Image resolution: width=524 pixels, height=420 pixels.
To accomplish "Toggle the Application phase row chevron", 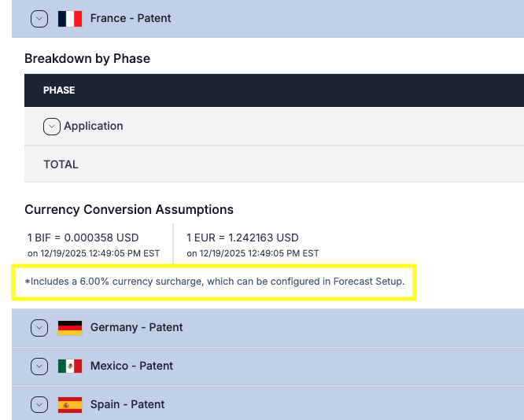I will pos(52,126).
